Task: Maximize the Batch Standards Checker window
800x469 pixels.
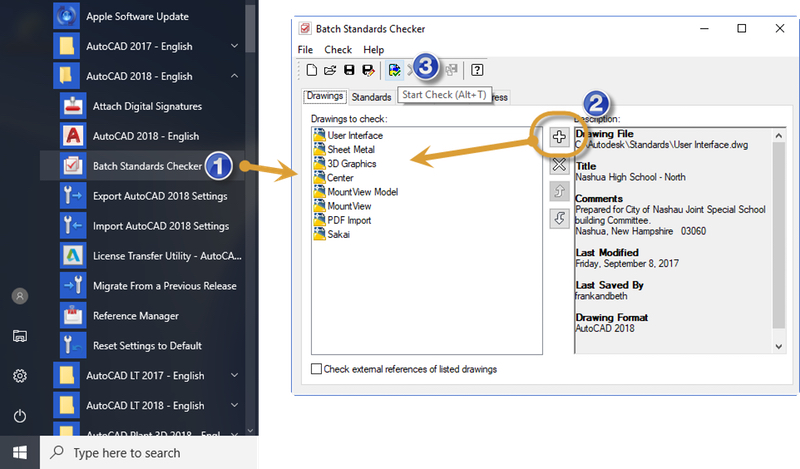Action: coord(741,29)
